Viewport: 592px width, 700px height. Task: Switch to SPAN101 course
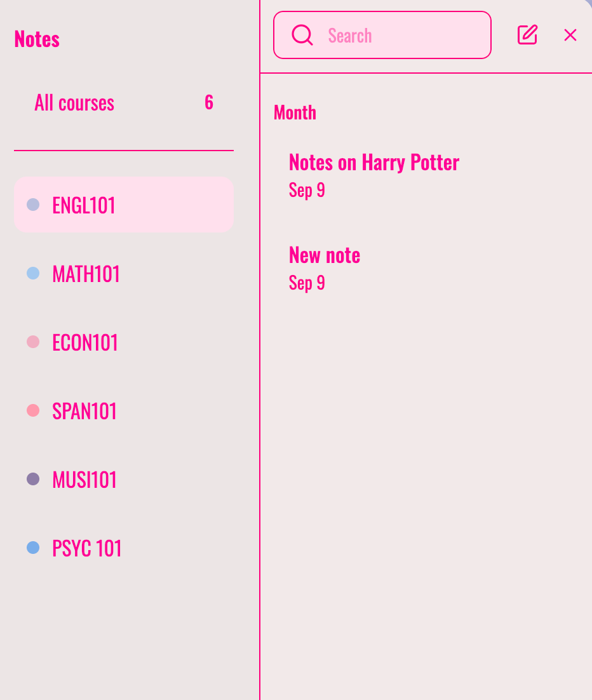click(x=124, y=410)
